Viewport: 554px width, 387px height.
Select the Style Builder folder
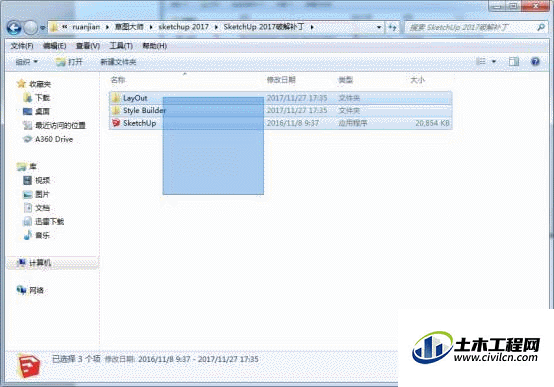click(281, 111)
